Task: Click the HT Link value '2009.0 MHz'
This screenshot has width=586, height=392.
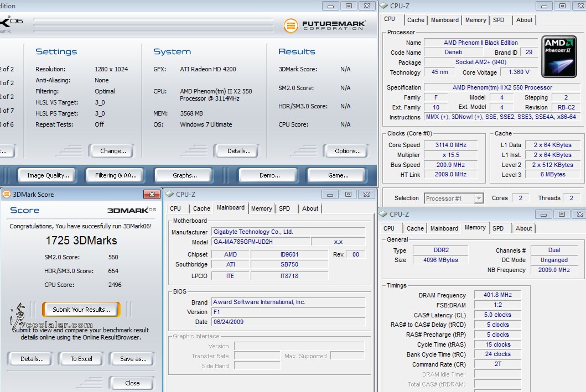Action: pyautogui.click(x=451, y=174)
